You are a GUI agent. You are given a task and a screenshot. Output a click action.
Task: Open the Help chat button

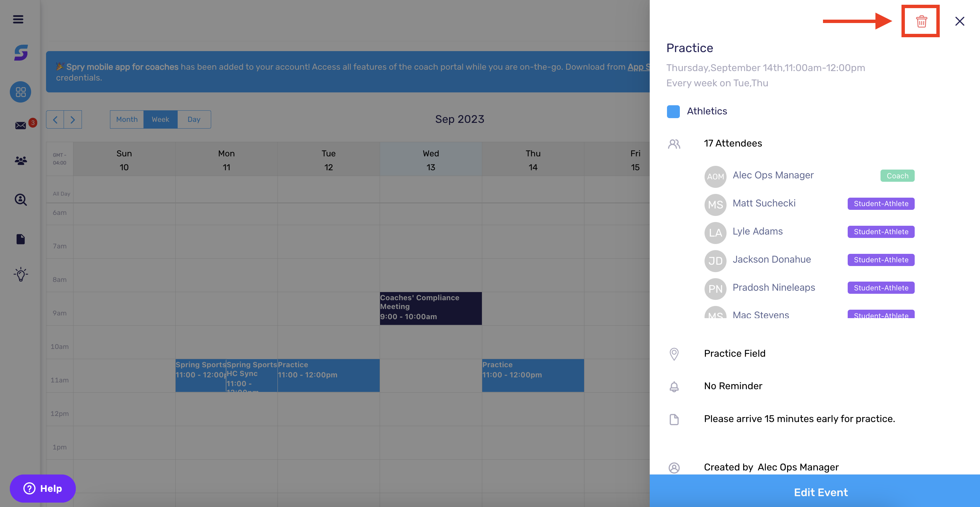42,488
